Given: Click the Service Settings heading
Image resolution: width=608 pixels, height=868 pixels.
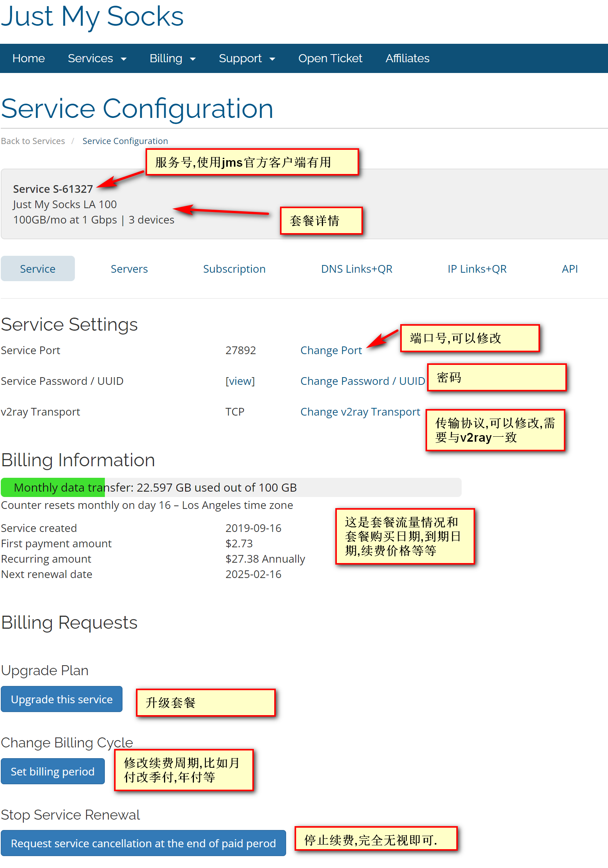Looking at the screenshot, I should 70,325.
